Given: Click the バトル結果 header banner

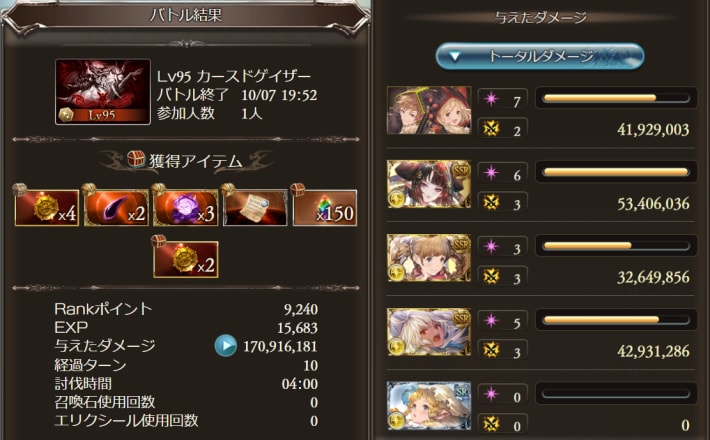Looking at the screenshot, I should point(186,16).
